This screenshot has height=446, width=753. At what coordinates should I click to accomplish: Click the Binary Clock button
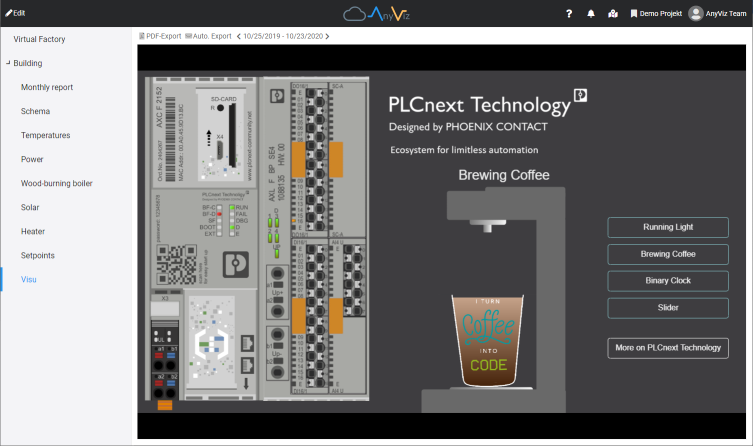tap(668, 281)
